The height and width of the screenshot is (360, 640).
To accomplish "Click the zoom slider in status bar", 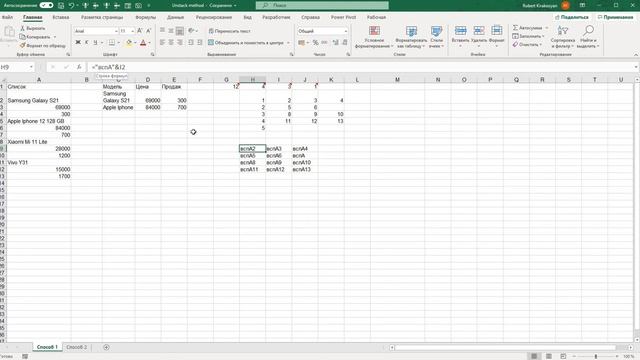I will [596, 356].
